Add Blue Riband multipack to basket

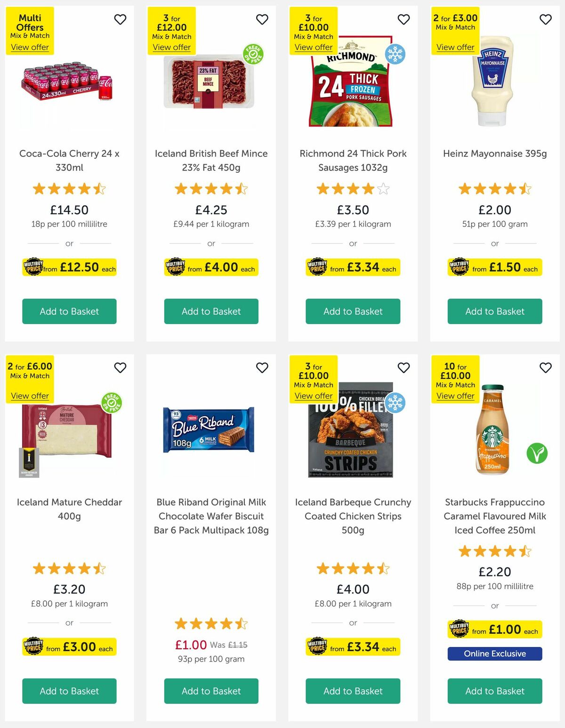coord(211,691)
